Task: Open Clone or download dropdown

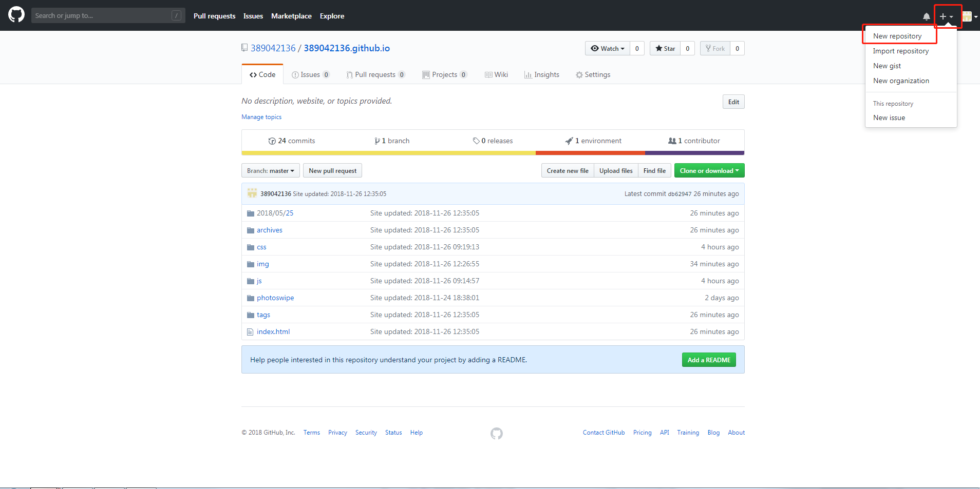Action: 709,171
